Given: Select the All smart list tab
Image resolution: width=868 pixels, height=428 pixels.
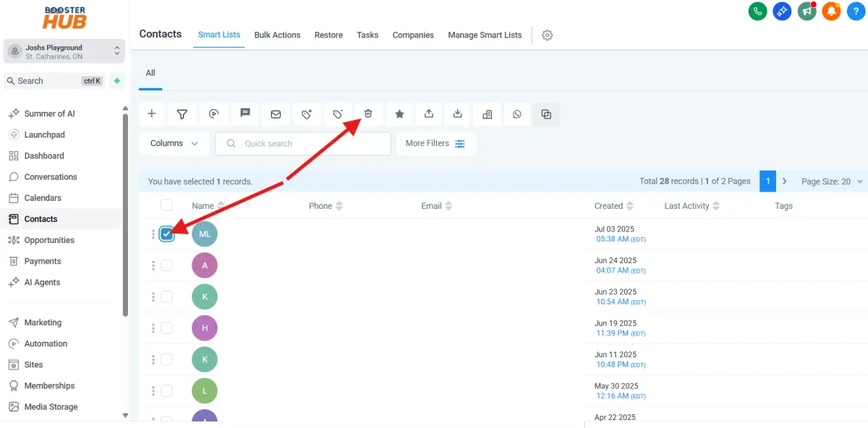Looking at the screenshot, I should [150, 73].
